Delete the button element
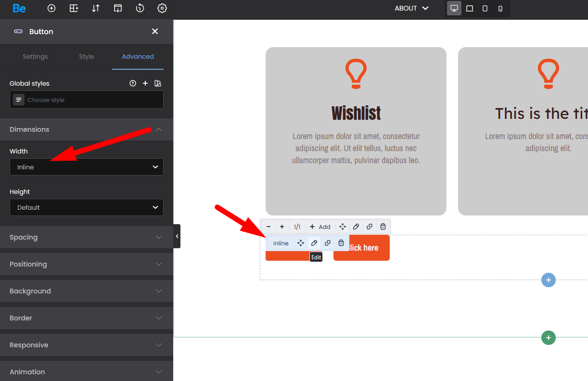Viewport: 588px width, 381px height. pos(341,243)
